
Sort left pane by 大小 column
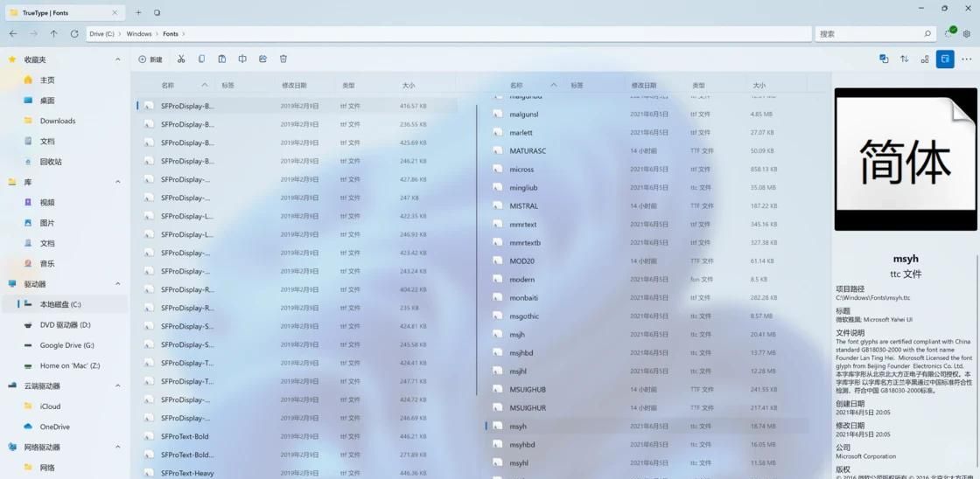(408, 85)
